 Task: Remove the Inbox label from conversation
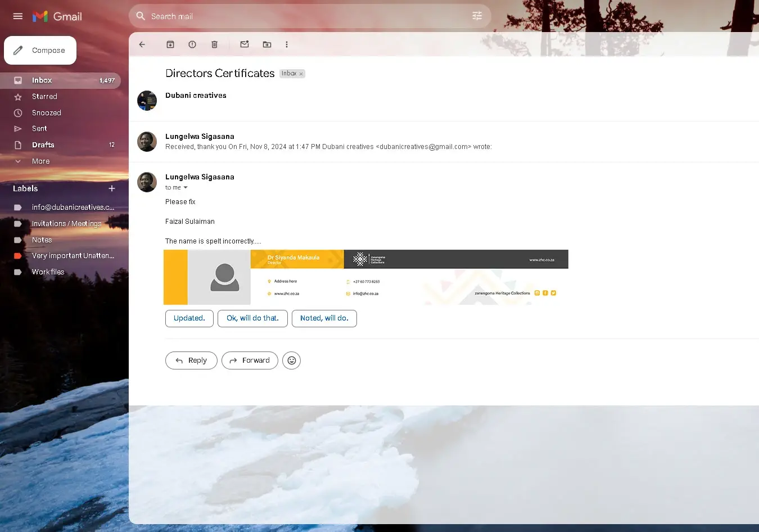pos(301,74)
